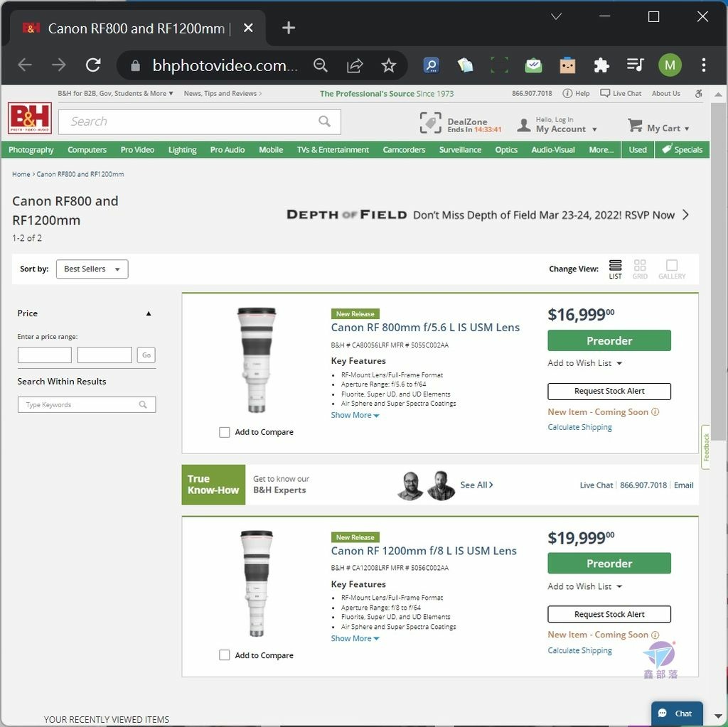Switch to Gallery view
This screenshot has height=727, width=728.
click(x=672, y=269)
